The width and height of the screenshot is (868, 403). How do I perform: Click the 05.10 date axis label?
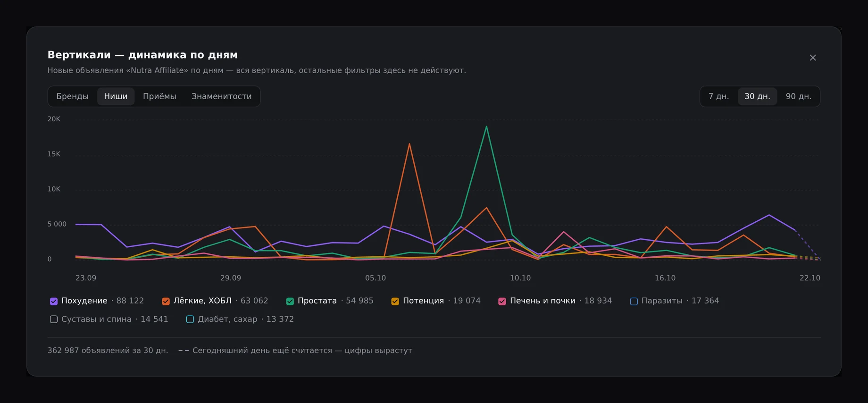[376, 278]
